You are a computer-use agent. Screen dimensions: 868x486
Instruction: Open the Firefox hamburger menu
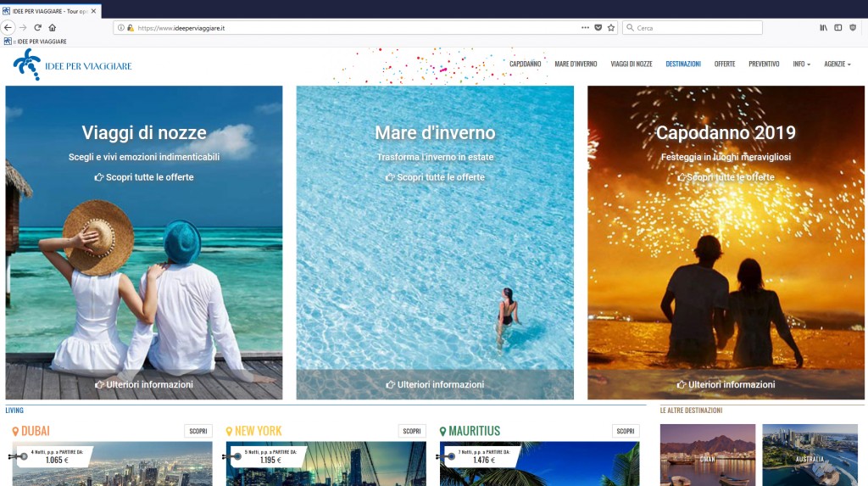[854, 27]
